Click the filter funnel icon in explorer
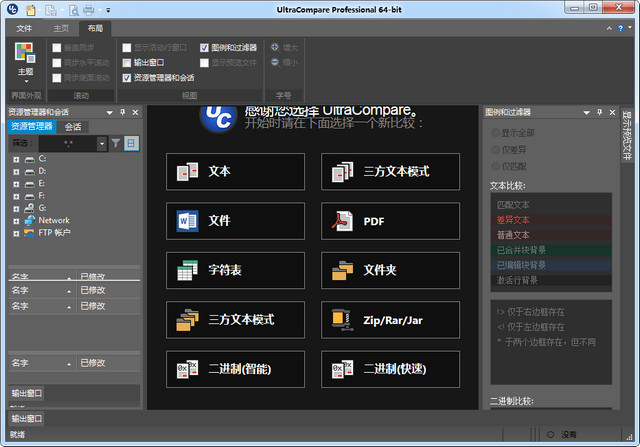 [x=116, y=144]
